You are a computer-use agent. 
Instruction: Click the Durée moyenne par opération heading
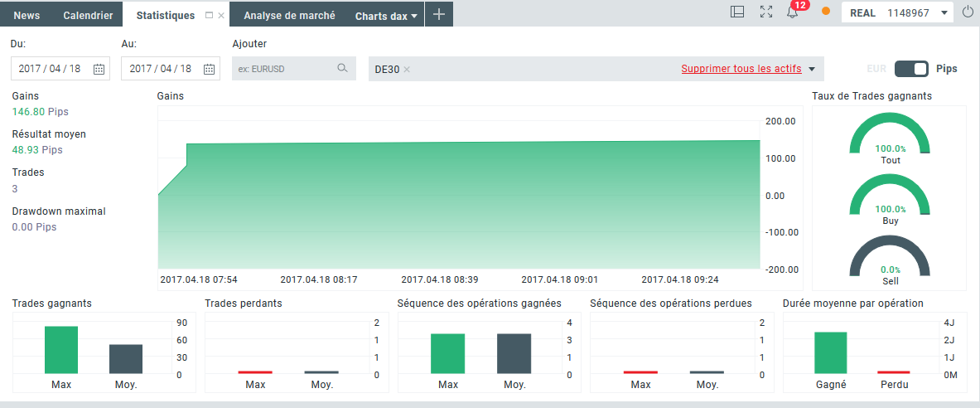(853, 303)
